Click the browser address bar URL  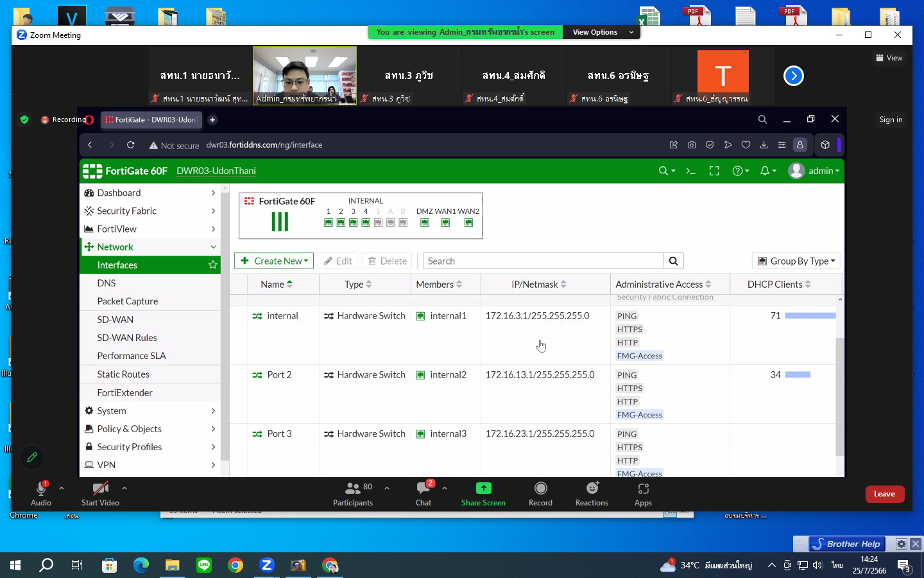point(264,145)
